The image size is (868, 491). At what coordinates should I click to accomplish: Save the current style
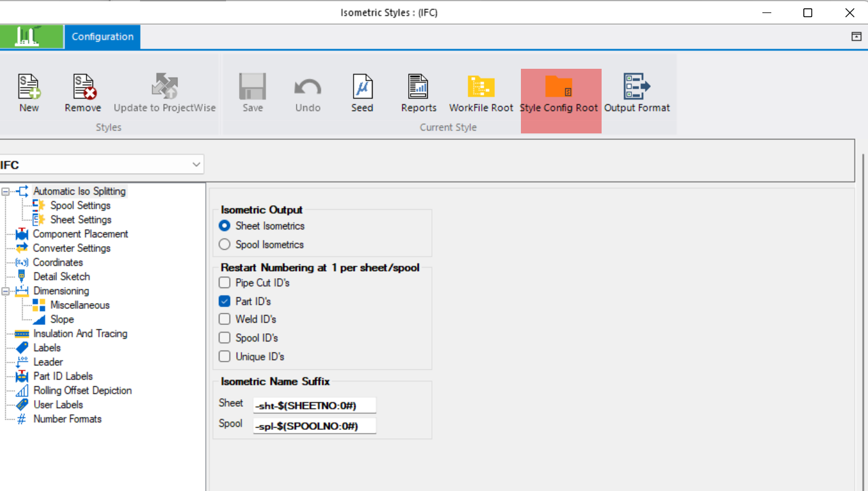click(252, 92)
